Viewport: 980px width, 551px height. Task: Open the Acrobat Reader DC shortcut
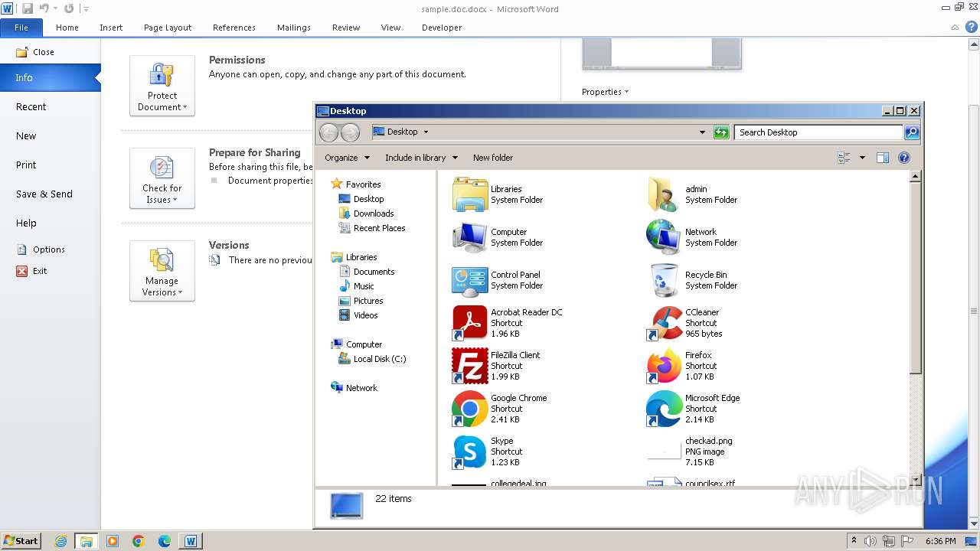tap(469, 323)
